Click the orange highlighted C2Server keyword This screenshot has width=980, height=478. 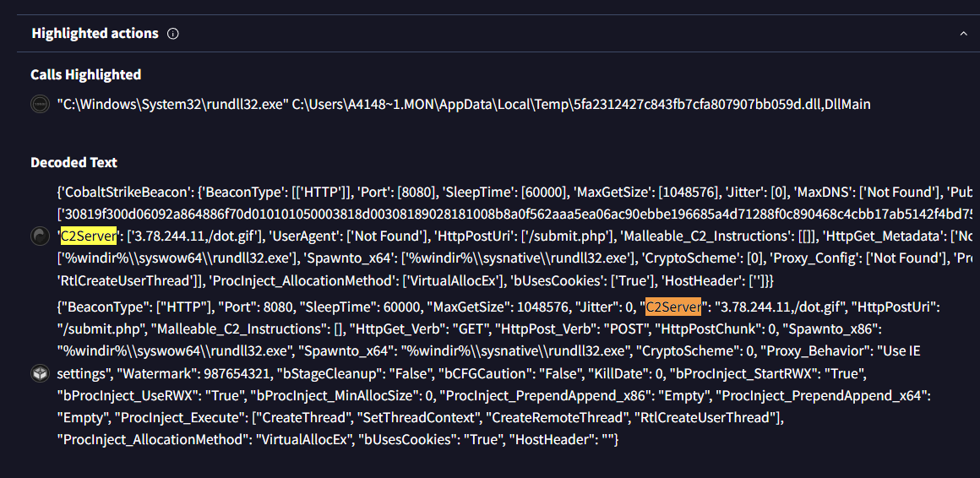[x=674, y=307]
